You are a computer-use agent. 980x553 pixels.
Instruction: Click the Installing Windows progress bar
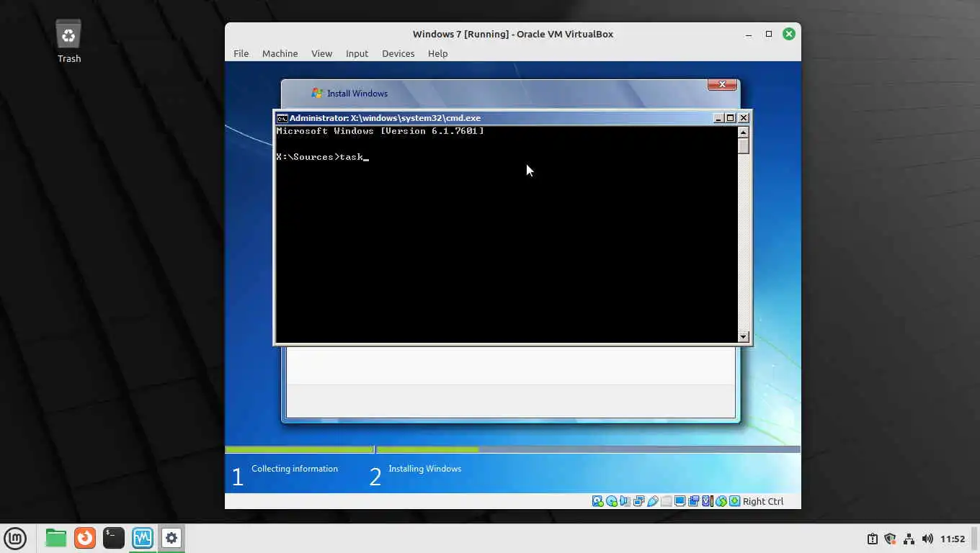(x=588, y=449)
